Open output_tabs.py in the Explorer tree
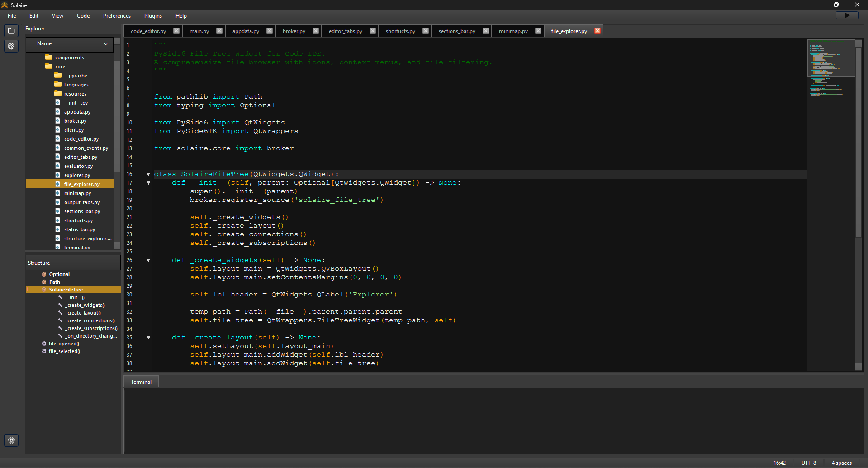 pos(82,202)
